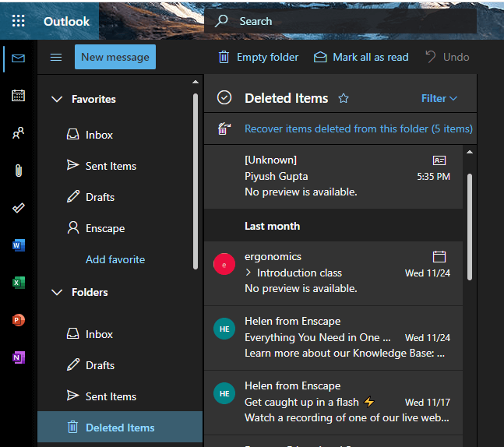
Task: Launch PowerPoint from the sidebar
Action: pos(19,320)
